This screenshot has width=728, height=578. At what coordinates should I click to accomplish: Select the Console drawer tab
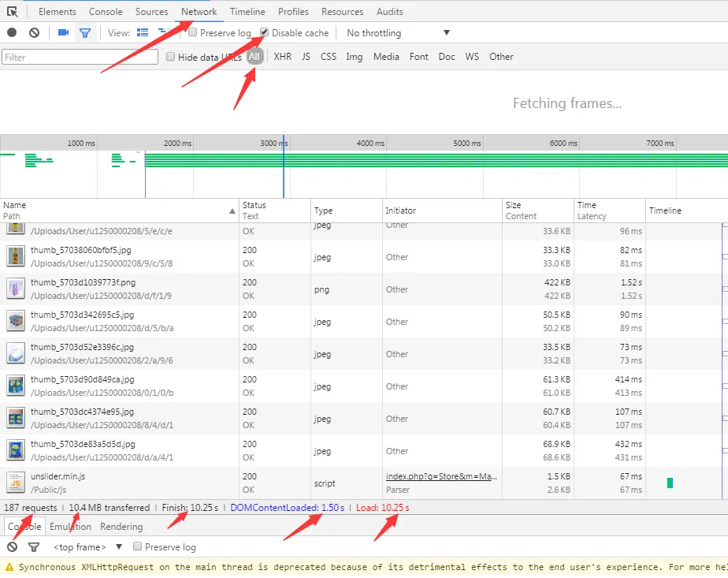(24, 527)
